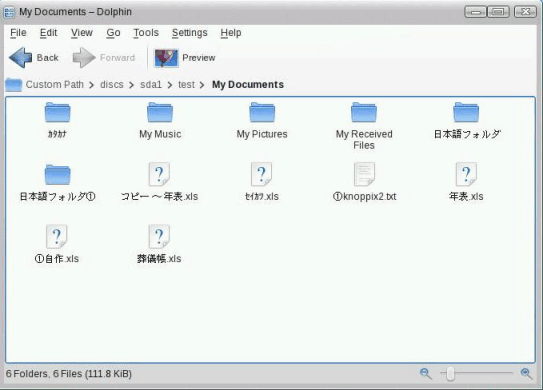The width and height of the screenshot is (543, 390).
Task: Close the Dolphin window
Action: pyautogui.click(x=525, y=12)
